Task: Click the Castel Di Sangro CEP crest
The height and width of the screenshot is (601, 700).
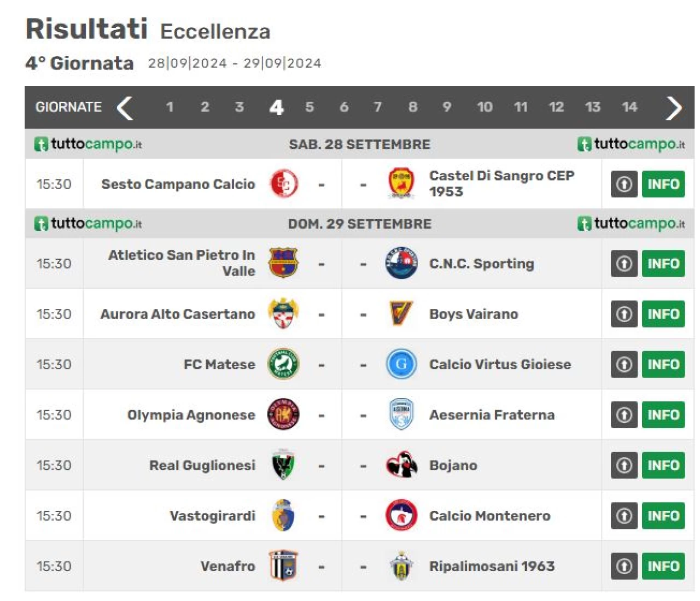Action: [x=401, y=184]
